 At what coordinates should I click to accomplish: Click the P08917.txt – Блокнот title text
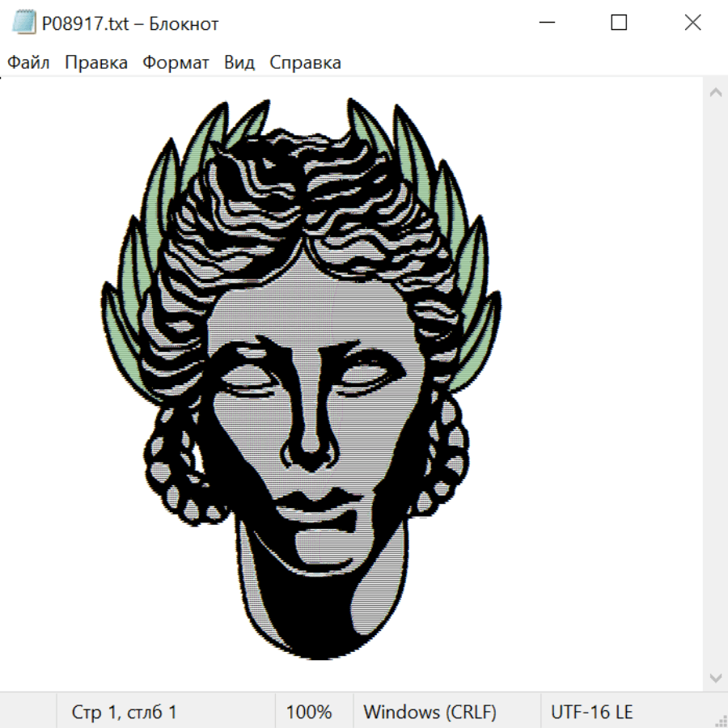(130, 23)
